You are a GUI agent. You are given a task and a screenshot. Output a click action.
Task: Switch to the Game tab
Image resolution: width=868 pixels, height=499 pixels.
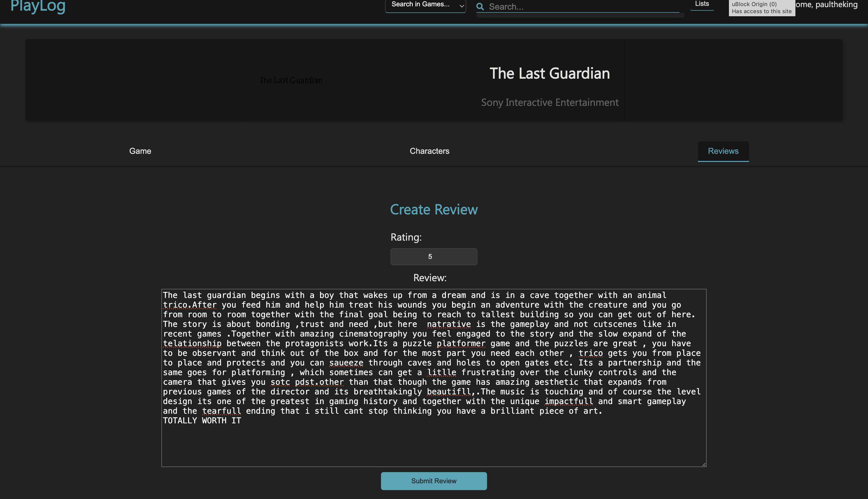[x=140, y=151]
